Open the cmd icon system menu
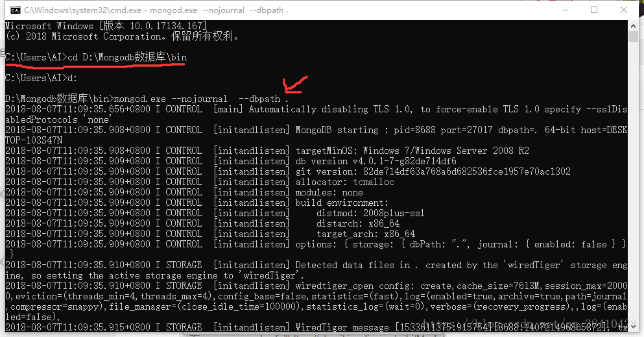 pos(15,10)
